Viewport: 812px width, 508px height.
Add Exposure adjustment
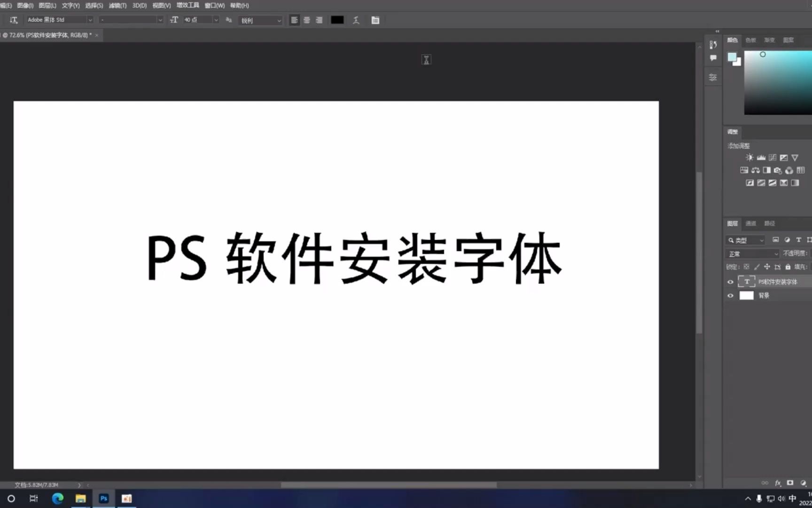tap(784, 158)
